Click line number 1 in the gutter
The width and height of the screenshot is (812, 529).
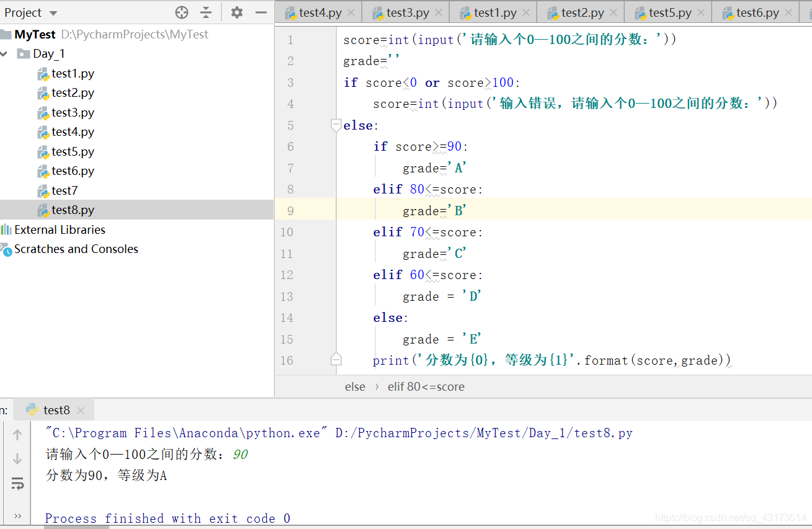pos(290,40)
